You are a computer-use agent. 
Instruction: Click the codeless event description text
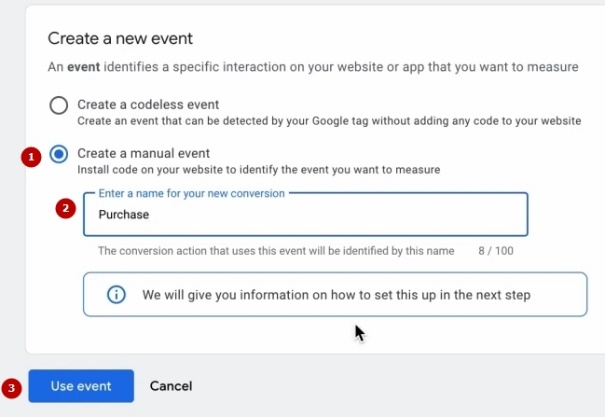tap(328, 121)
